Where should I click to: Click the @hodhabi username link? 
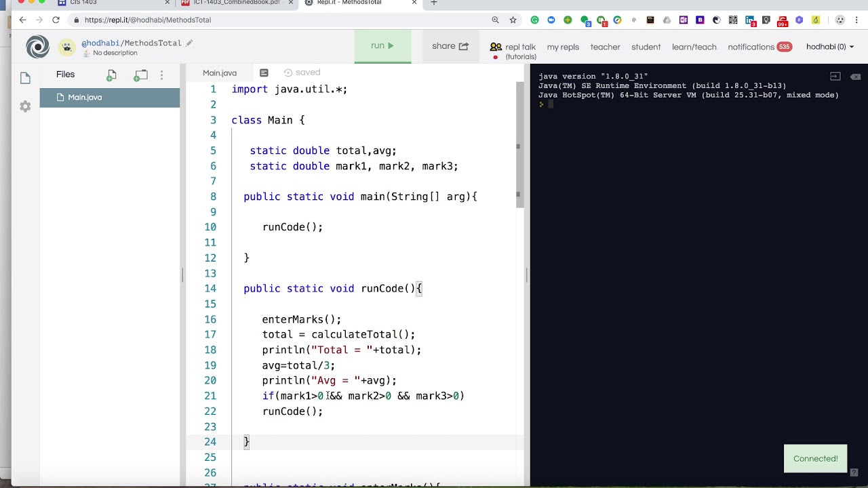click(100, 43)
